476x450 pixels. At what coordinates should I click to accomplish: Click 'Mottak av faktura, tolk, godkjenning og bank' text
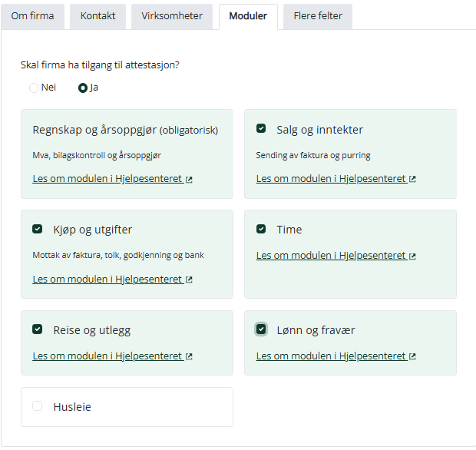(x=118, y=255)
